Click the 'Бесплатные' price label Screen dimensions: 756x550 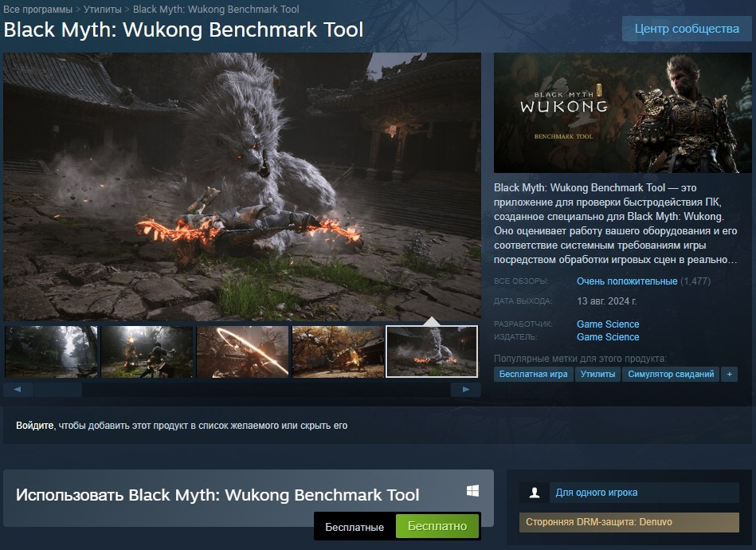(x=354, y=527)
